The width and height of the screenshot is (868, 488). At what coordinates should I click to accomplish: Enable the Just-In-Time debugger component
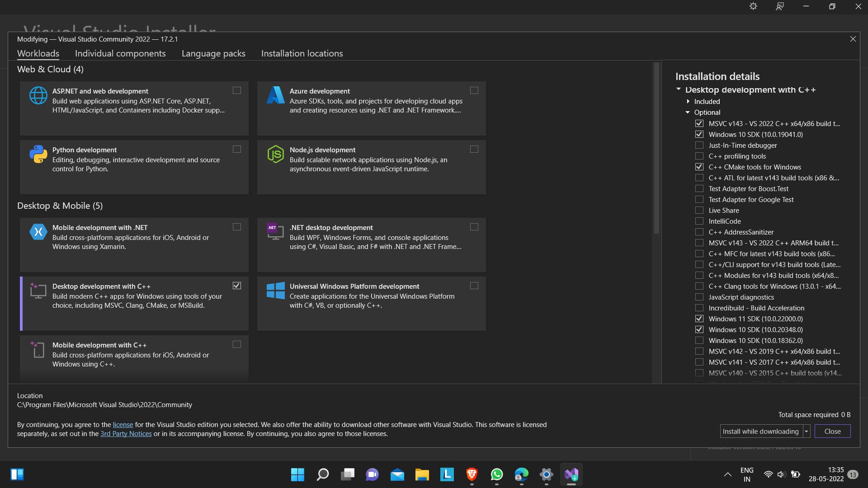tap(699, 145)
